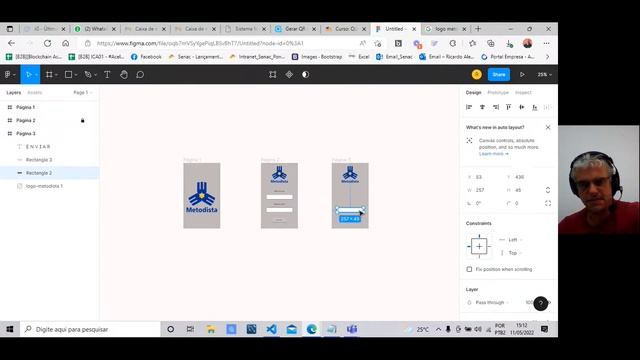Click the Windows taskbar search box
This screenshot has height=360, width=640.
tap(90, 329)
